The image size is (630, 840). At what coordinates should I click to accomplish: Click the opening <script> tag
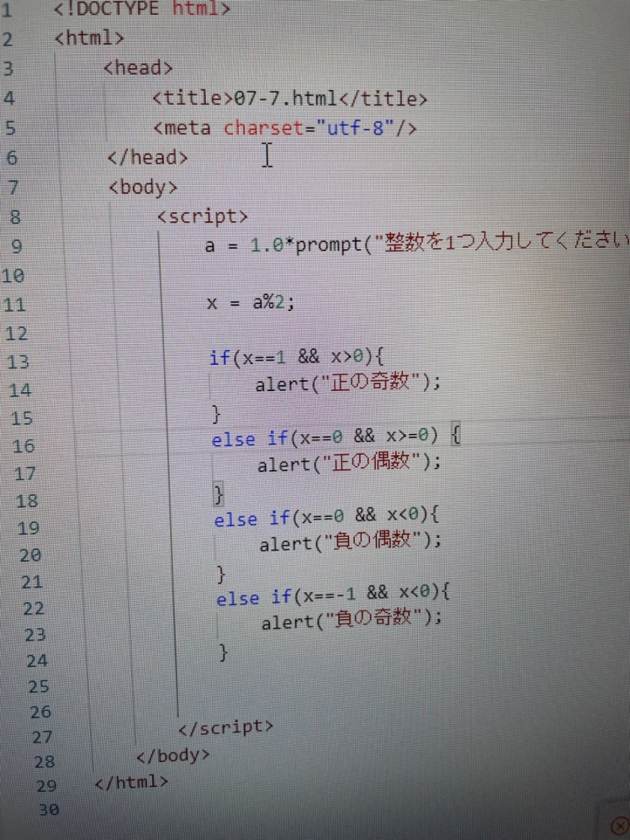203,216
